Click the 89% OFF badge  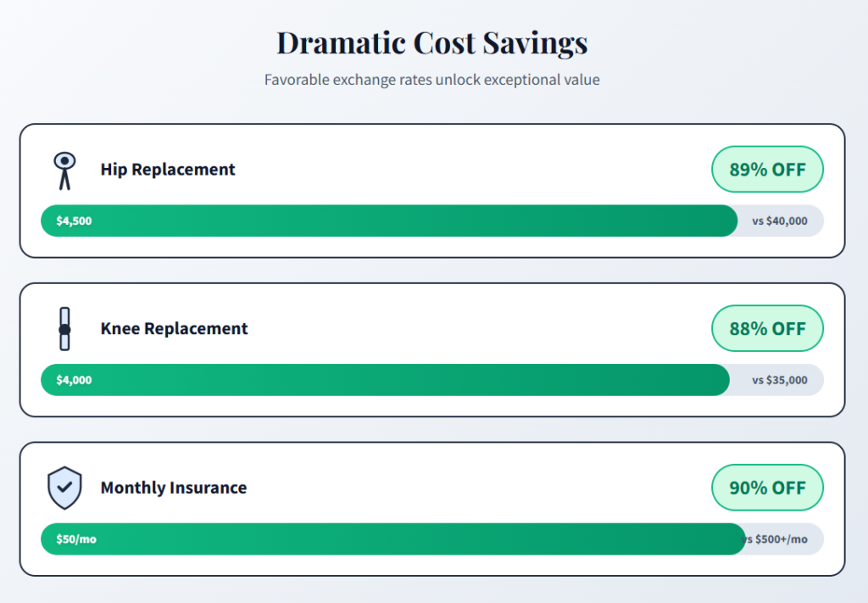tap(767, 169)
